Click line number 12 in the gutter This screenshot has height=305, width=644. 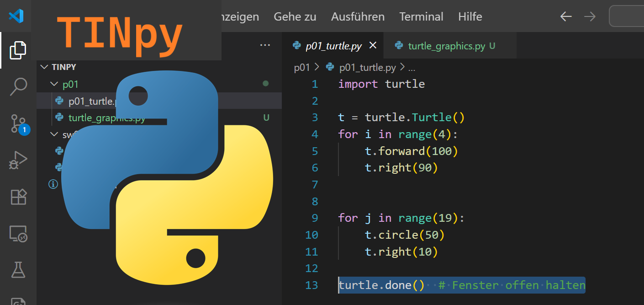[311, 268]
